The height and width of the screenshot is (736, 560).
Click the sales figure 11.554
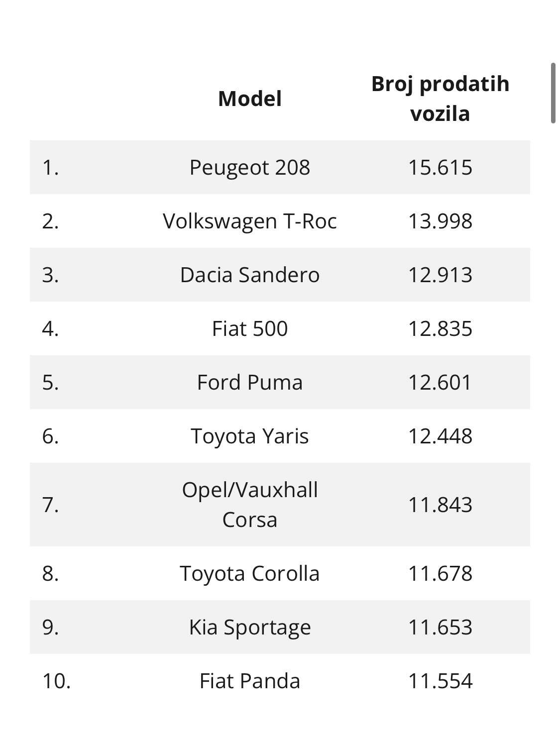440,681
